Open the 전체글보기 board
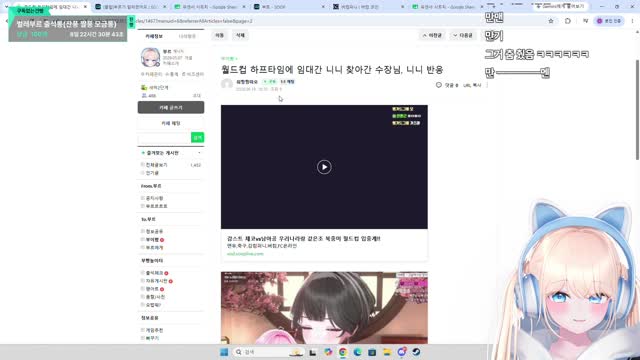Image resolution: width=640 pixels, height=360 pixels. [156, 165]
